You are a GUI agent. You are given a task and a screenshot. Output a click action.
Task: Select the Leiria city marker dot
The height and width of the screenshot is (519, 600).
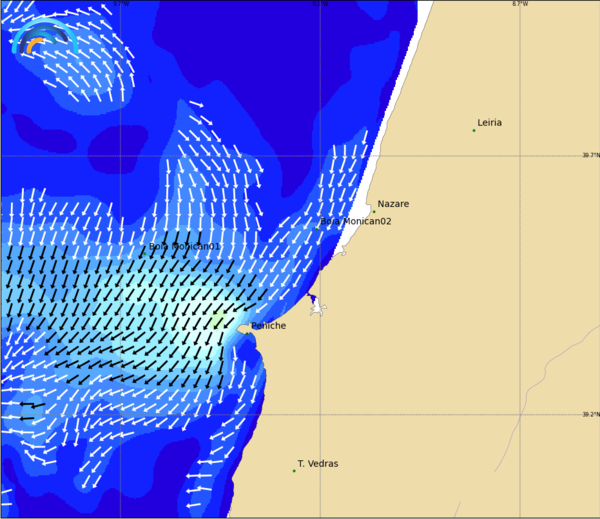474,130
